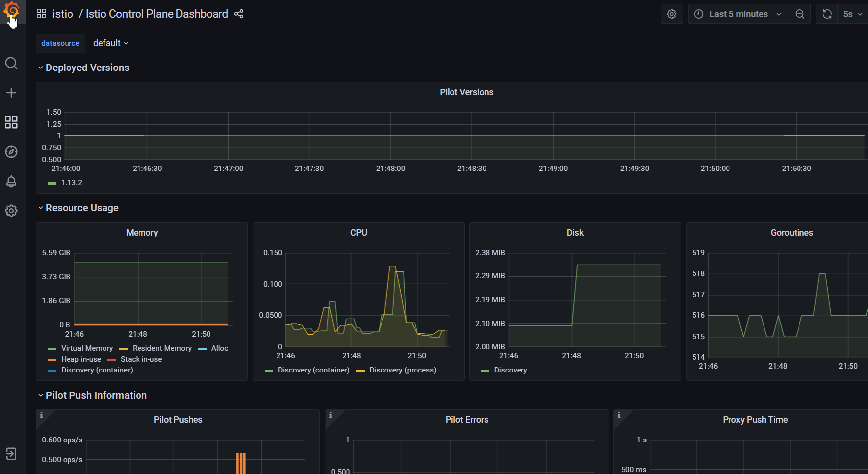The height and width of the screenshot is (474, 868).
Task: Click the istio folder breadcrumb
Action: pyautogui.click(x=63, y=14)
